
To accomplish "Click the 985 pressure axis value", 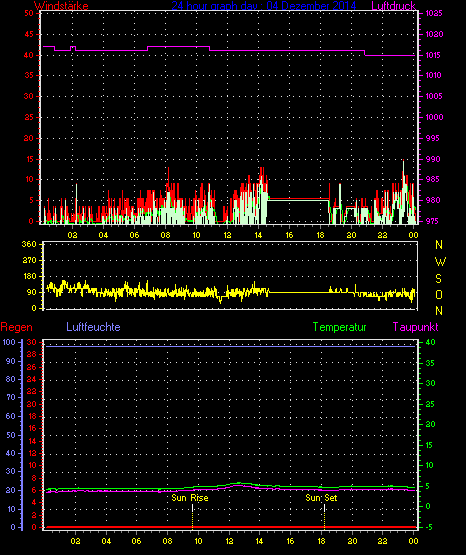I will coord(433,179).
